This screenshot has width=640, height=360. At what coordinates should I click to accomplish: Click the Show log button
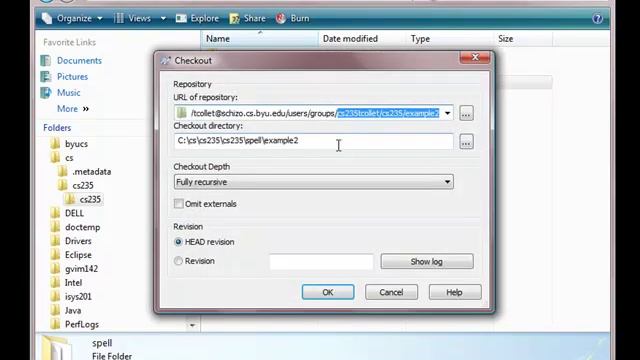click(427, 262)
